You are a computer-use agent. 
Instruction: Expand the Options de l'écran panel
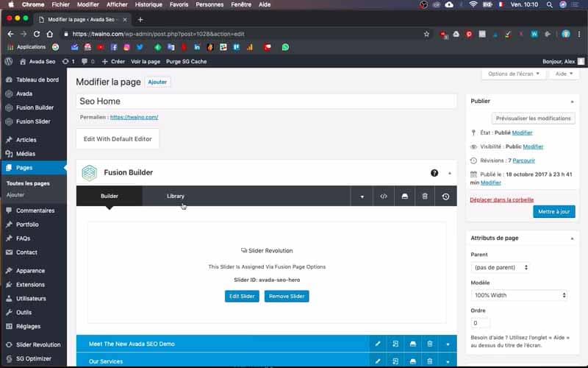tap(514, 74)
